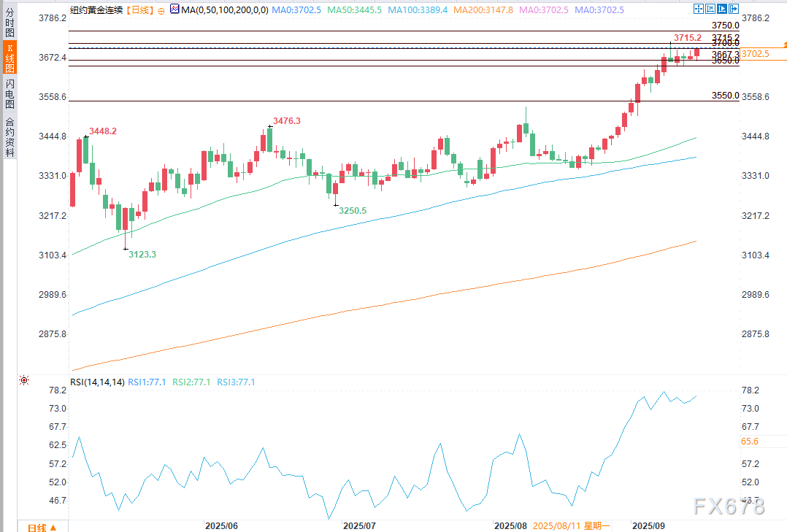Switch to the 闪电图 sidebar tab

9,94
